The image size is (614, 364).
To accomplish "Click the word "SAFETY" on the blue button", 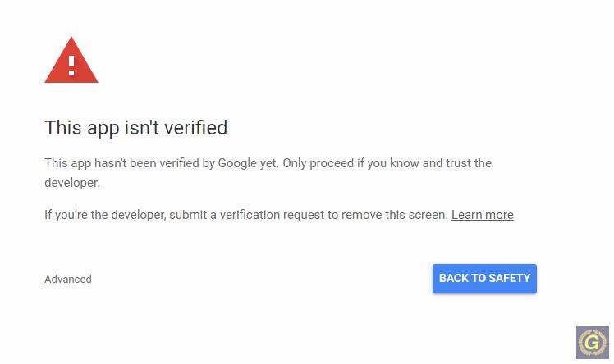I will tap(510, 278).
